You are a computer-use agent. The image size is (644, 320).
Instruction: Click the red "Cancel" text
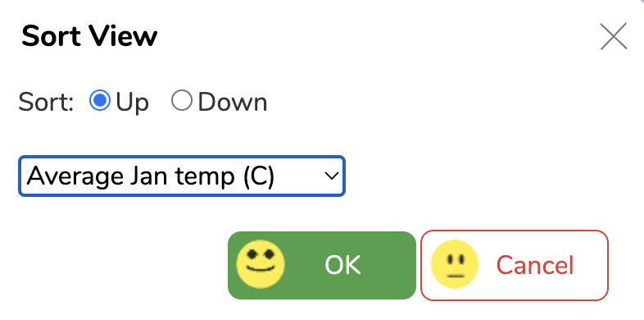tap(535, 265)
